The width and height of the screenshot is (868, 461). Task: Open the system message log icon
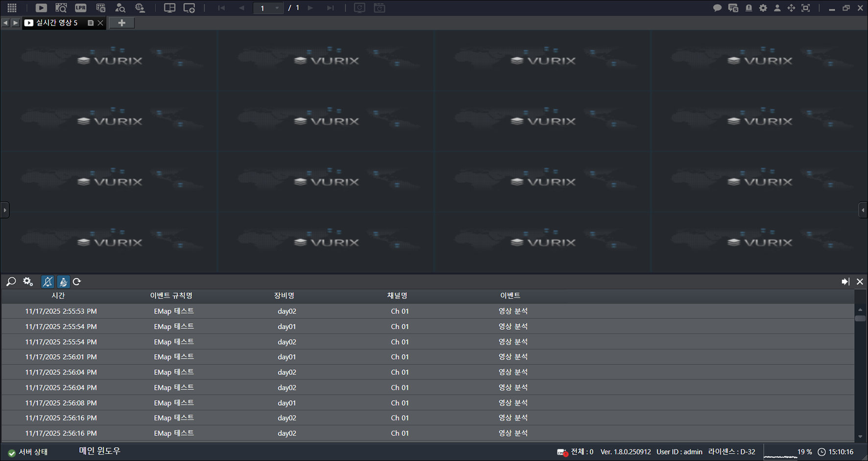pyautogui.click(x=733, y=8)
